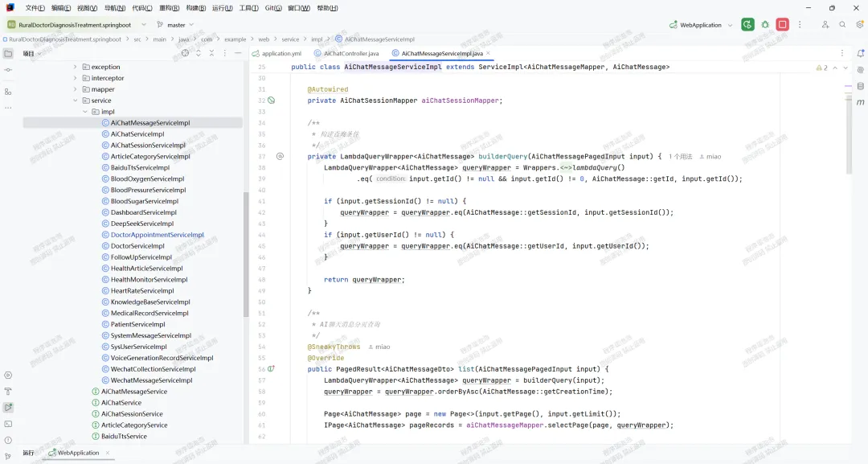Click the warnings indicator showing 2
Image resolution: width=868 pixels, height=464 pixels.
tap(821, 68)
